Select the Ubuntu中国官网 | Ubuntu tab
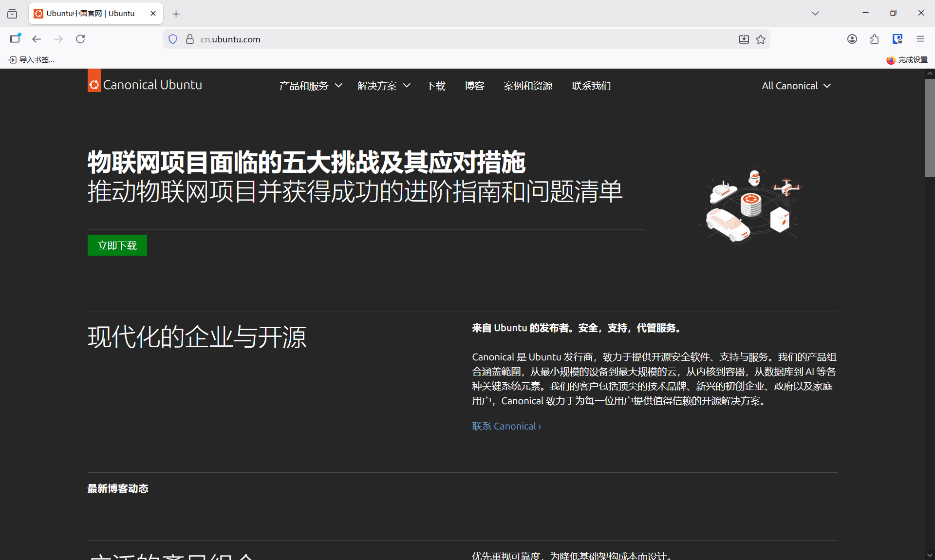Screen dimensions: 935x560 click(96, 14)
